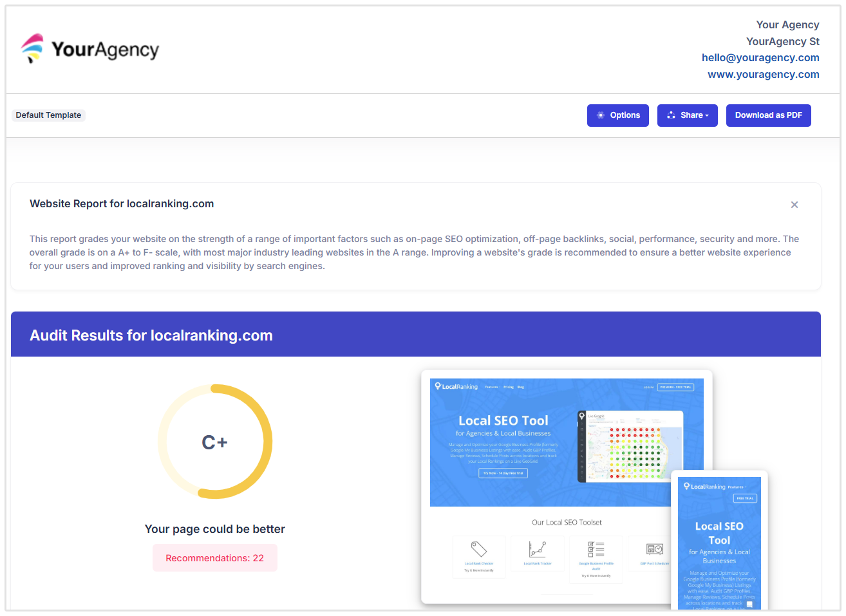
Task: Open the Options gear icon
Action: coord(601,115)
